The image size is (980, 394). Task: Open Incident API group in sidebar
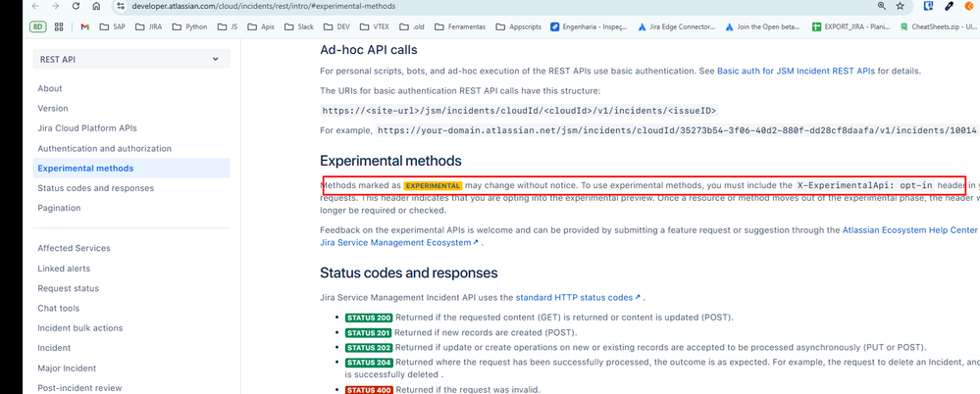click(x=54, y=348)
